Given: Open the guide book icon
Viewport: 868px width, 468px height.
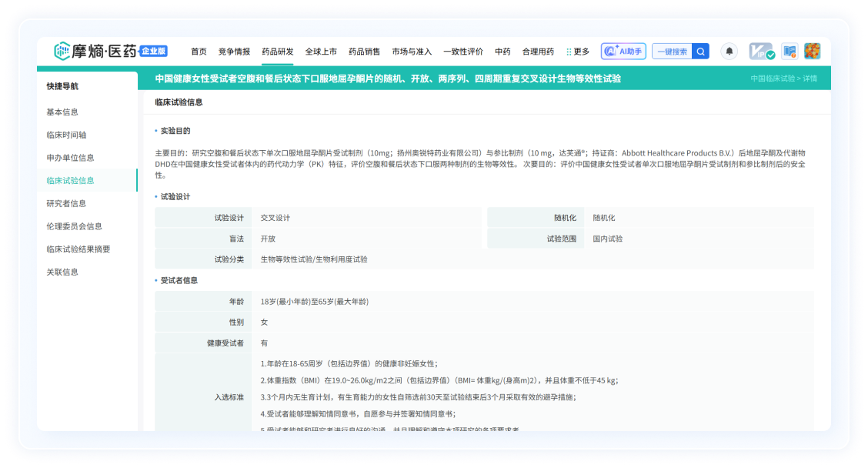Looking at the screenshot, I should 790,52.
